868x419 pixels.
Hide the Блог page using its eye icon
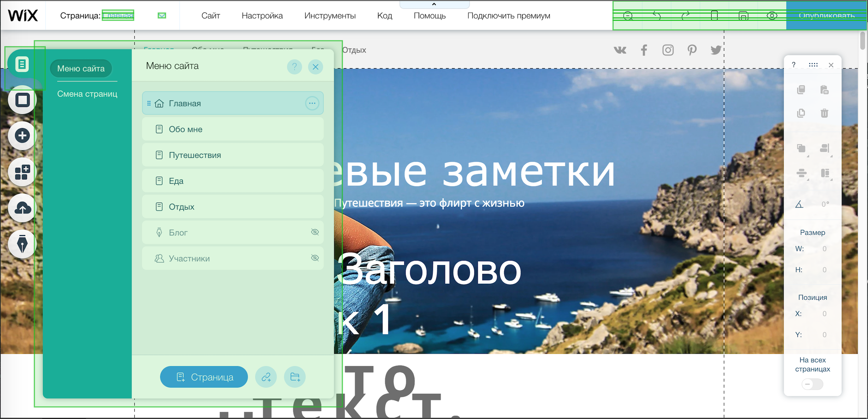(x=315, y=232)
